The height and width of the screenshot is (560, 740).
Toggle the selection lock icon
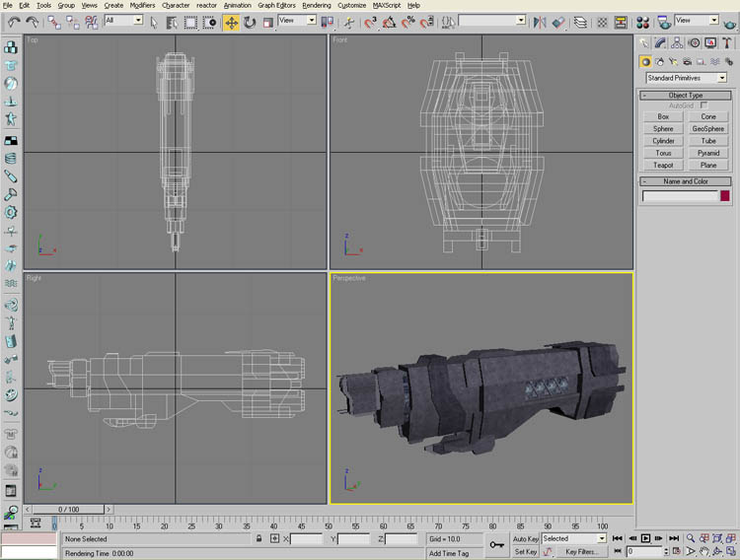tap(259, 539)
